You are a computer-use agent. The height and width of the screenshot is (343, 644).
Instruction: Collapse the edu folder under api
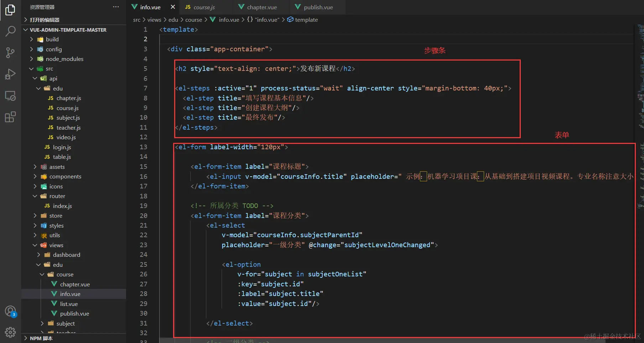38,88
